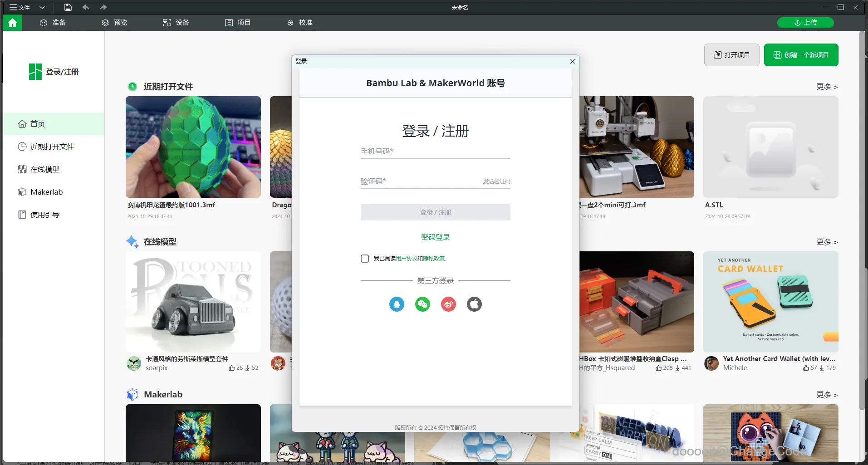Image resolution: width=868 pixels, height=465 pixels.
Task: Check the 用户协议 agreement checkbox
Action: tap(364, 258)
